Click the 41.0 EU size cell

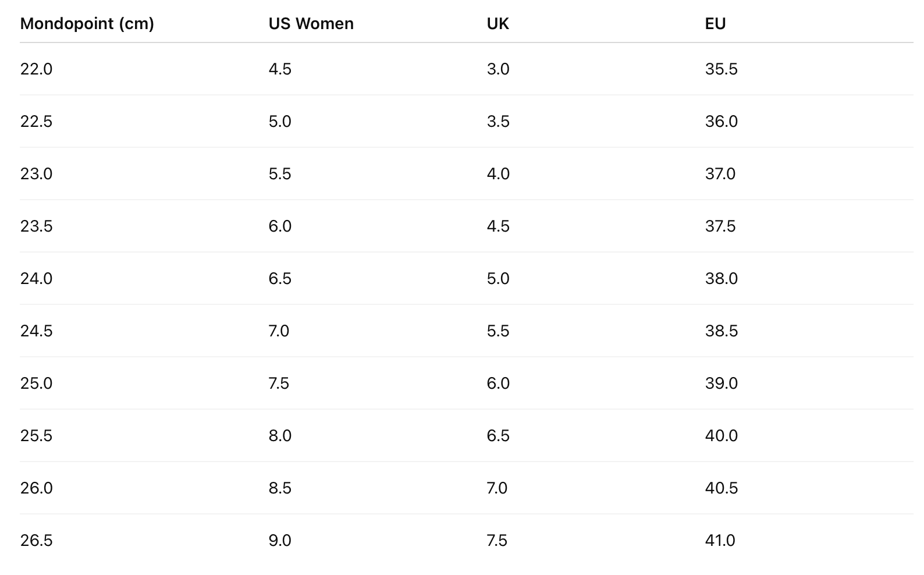(720, 541)
